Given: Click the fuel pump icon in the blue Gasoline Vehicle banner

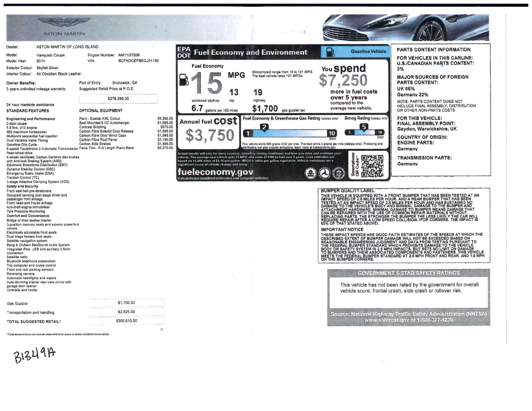Looking at the screenshot, I should coord(330,52).
